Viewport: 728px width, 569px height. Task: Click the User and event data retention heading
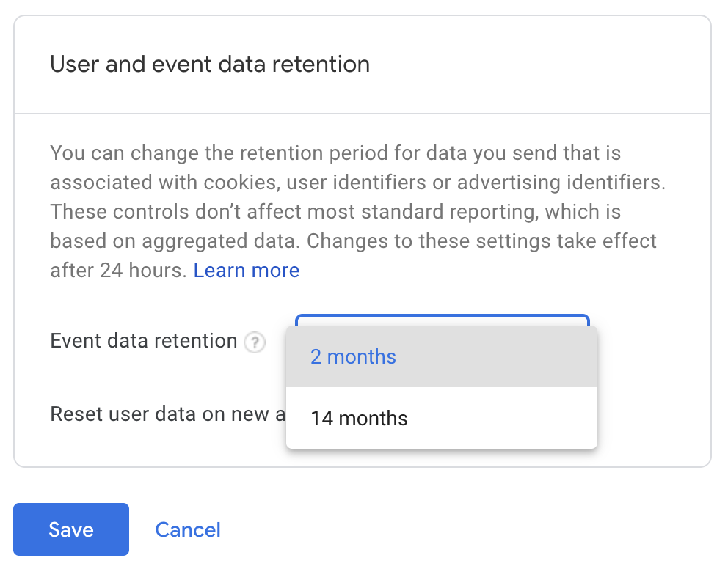210,65
